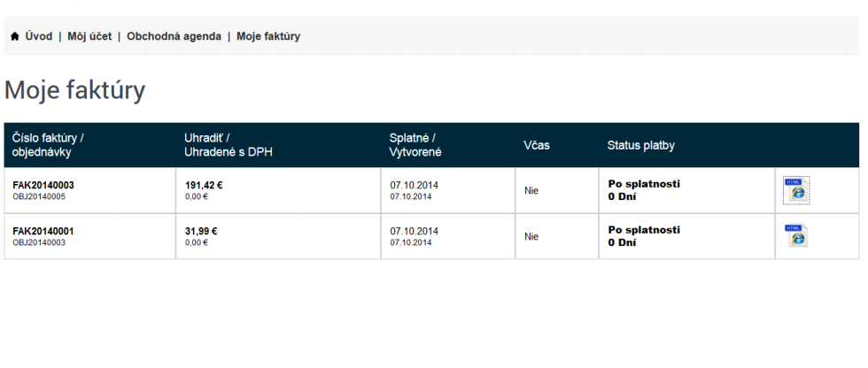The height and width of the screenshot is (368, 868).
Task: Navigate to Obchodná agenda breadcrumb link
Action: (x=174, y=37)
